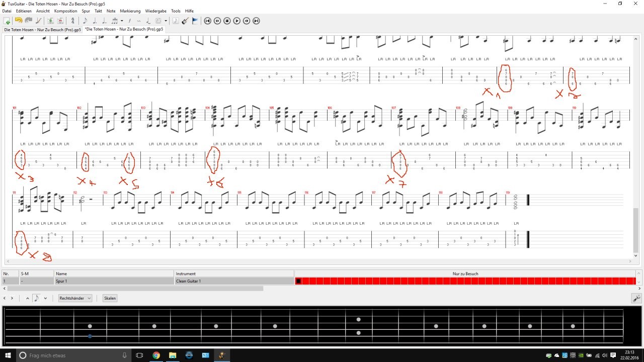Open the Windows Start menu
The image size is (644, 362).
click(8, 355)
